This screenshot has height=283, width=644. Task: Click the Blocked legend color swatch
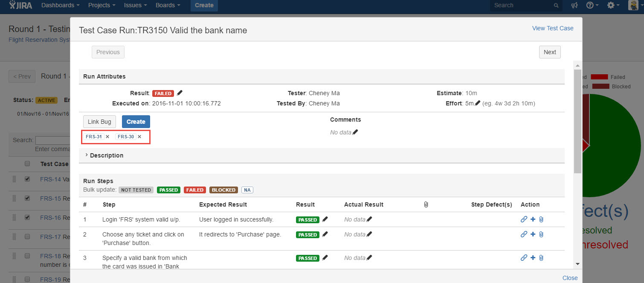[x=600, y=86]
